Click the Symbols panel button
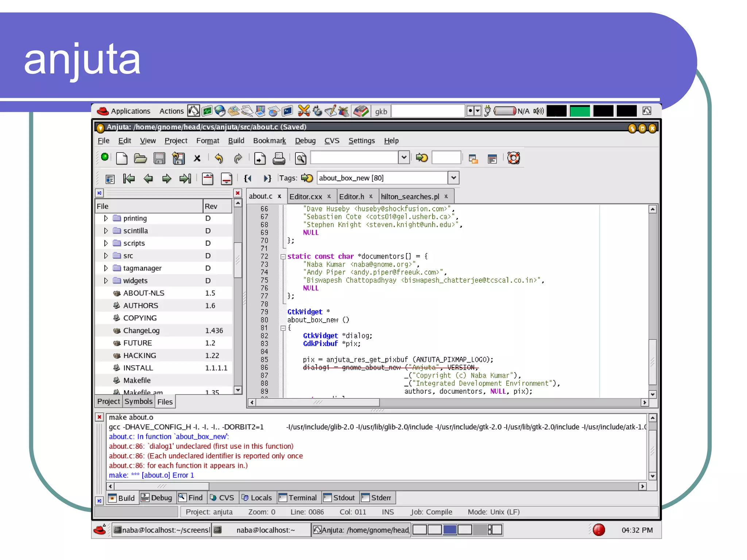This screenshot has width=747, height=560. [138, 401]
